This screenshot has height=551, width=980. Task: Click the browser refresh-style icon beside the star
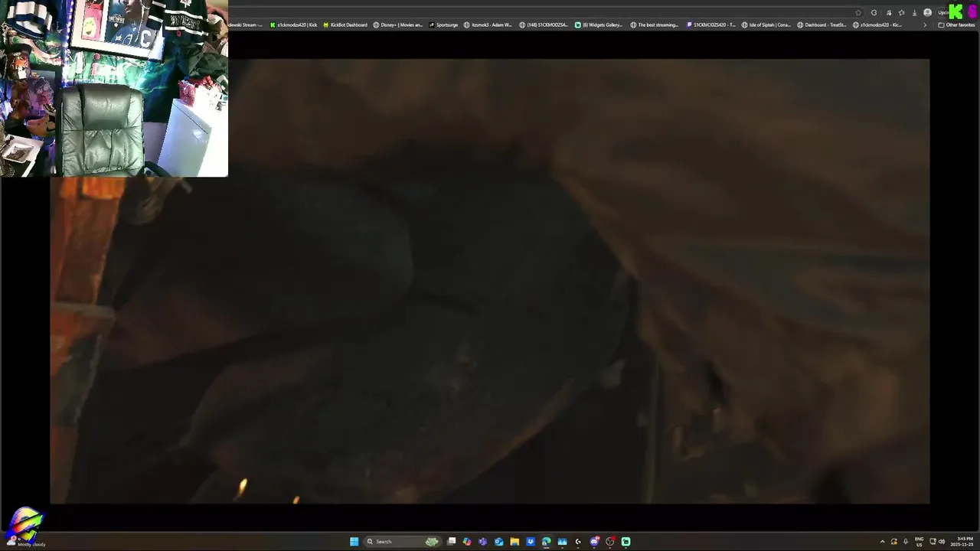[x=874, y=12]
